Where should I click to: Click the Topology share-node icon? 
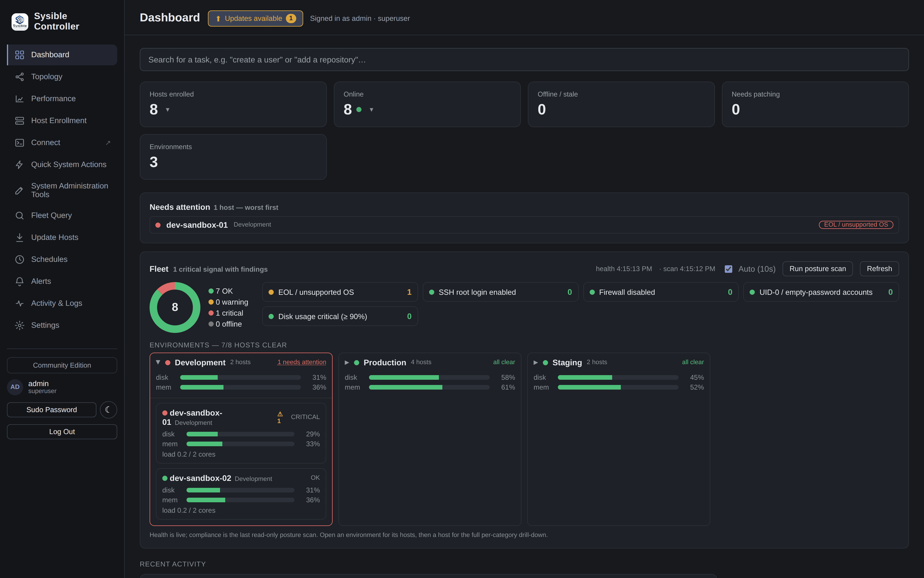pyautogui.click(x=19, y=77)
